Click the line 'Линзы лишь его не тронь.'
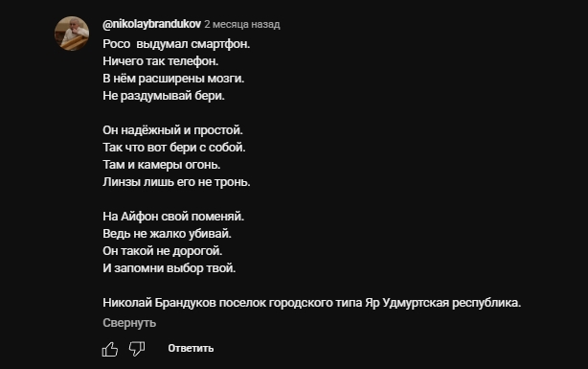The image size is (588, 369). (176, 182)
